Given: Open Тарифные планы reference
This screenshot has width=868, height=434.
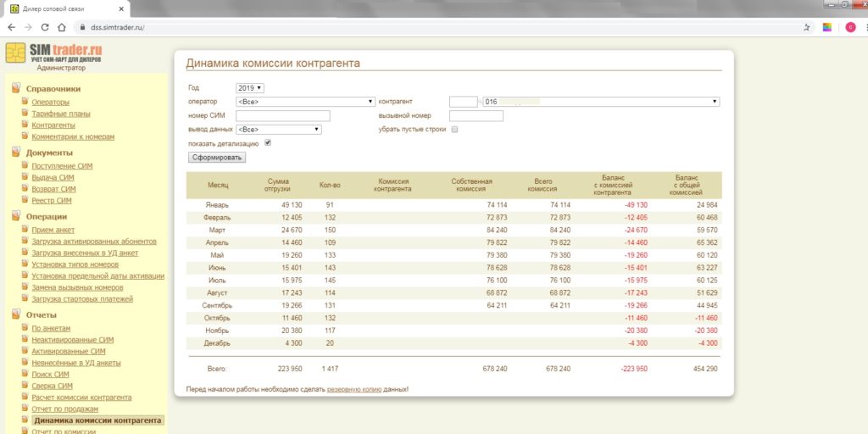Looking at the screenshot, I should tap(61, 114).
